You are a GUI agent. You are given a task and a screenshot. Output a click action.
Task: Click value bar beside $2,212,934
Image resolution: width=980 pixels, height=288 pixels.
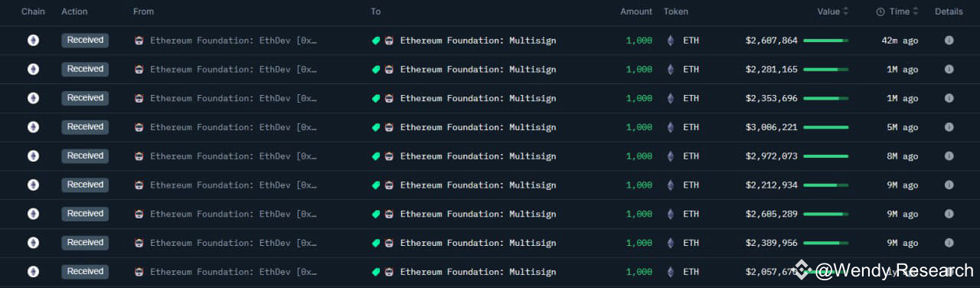click(x=825, y=185)
